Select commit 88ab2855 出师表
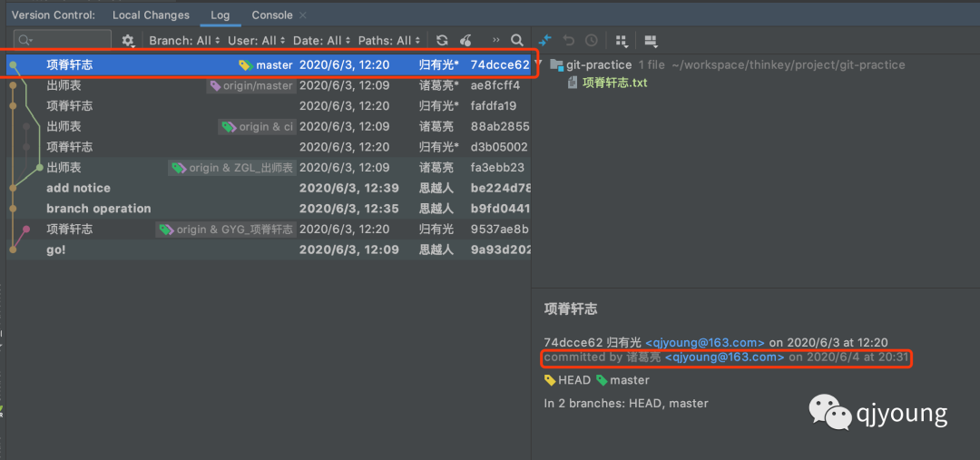 point(269,127)
